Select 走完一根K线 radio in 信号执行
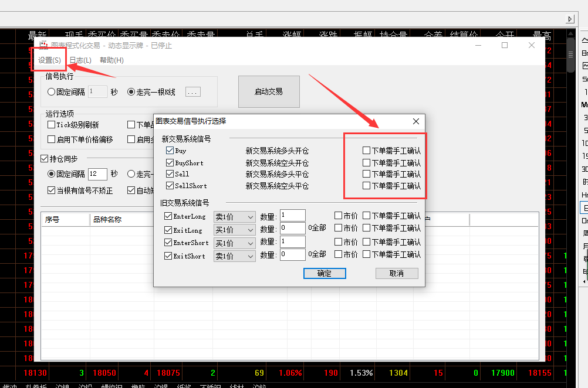This screenshot has width=588, height=388. (x=131, y=92)
